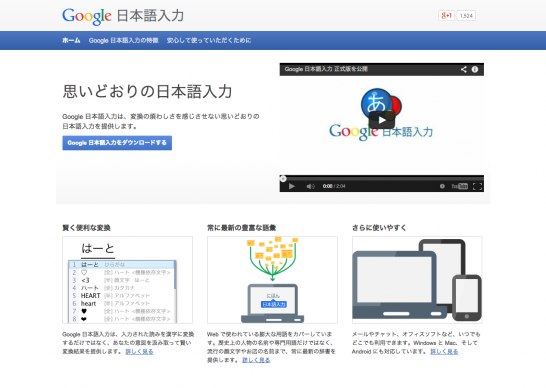Click the 思いどおりの日本語入力 headline
The height and width of the screenshot is (388, 546).
point(147,92)
